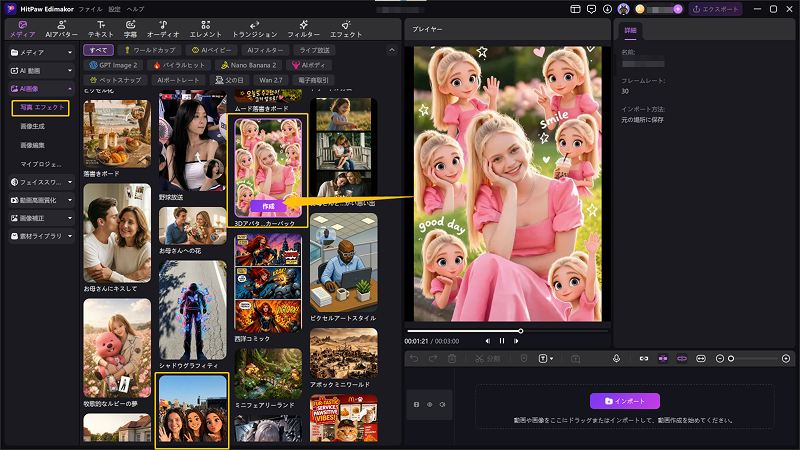Click the microphone voice-over icon
Screen dimensions: 800x450
[616, 359]
